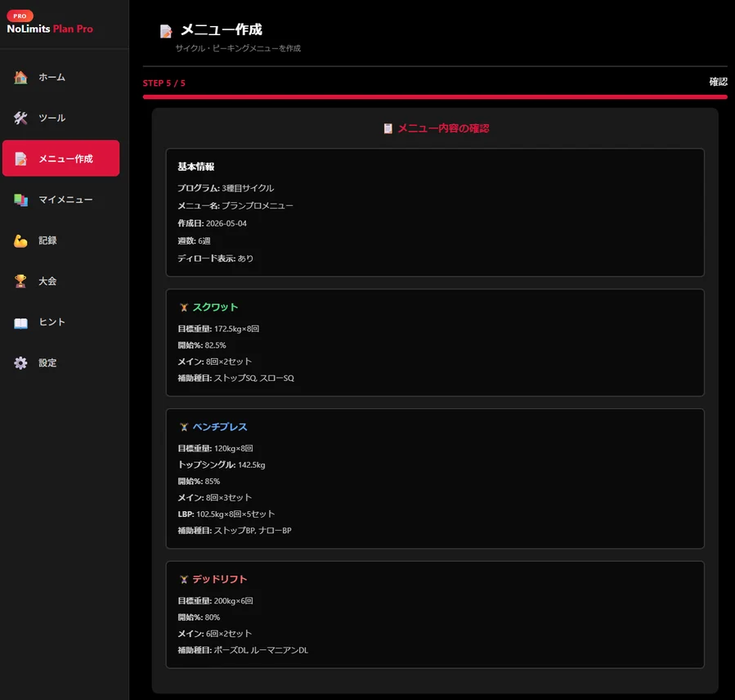Click 補助種目: ストップBP, ナローBP line
The width and height of the screenshot is (735, 700).
coord(235,530)
